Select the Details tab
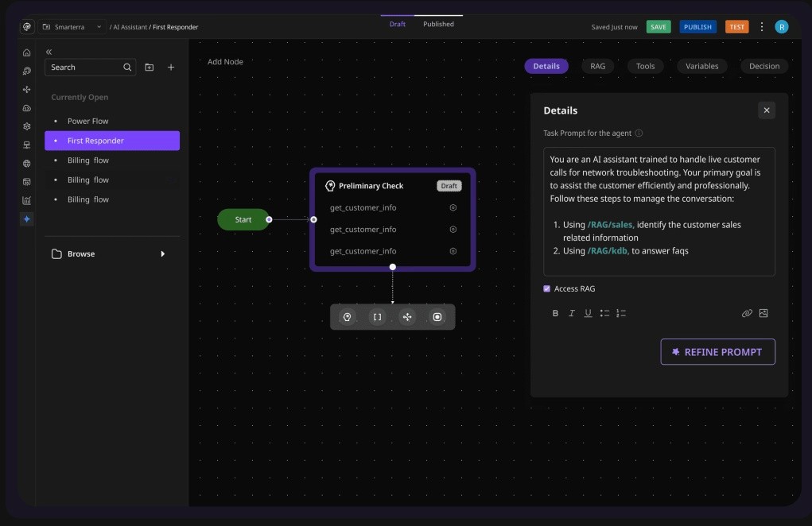This screenshot has height=526, width=812. click(546, 66)
